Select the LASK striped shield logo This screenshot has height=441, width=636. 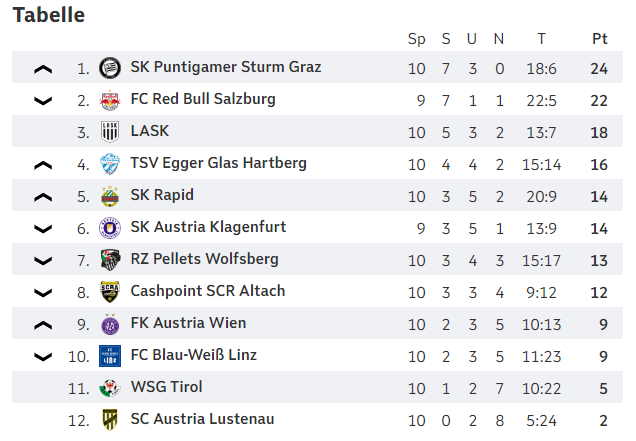tap(110, 132)
